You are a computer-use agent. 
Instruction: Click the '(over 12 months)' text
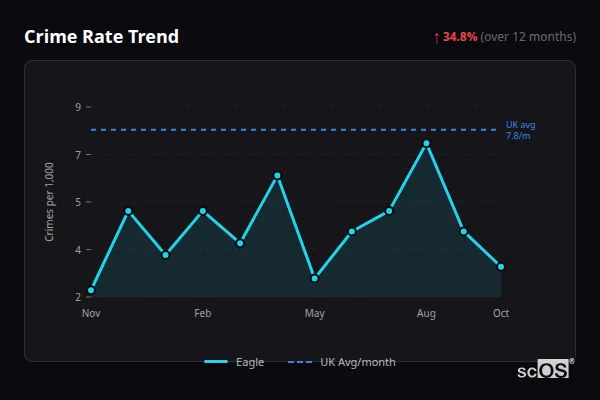pos(528,37)
